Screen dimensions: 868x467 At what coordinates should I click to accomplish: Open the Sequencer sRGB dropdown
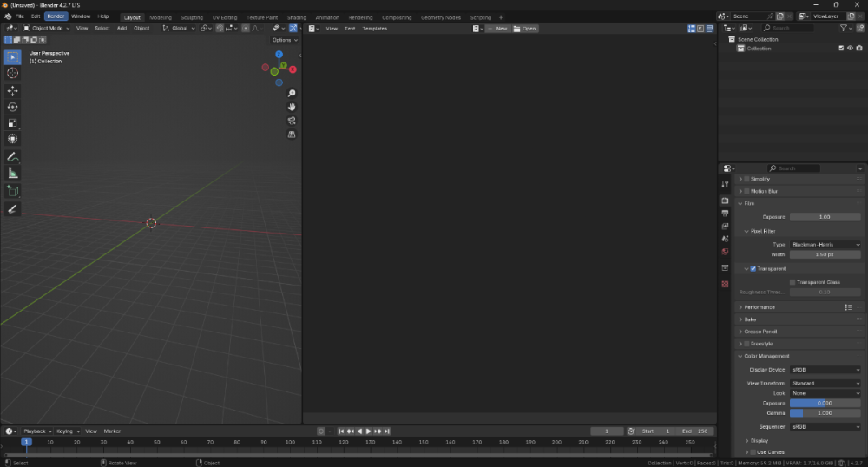click(x=825, y=426)
